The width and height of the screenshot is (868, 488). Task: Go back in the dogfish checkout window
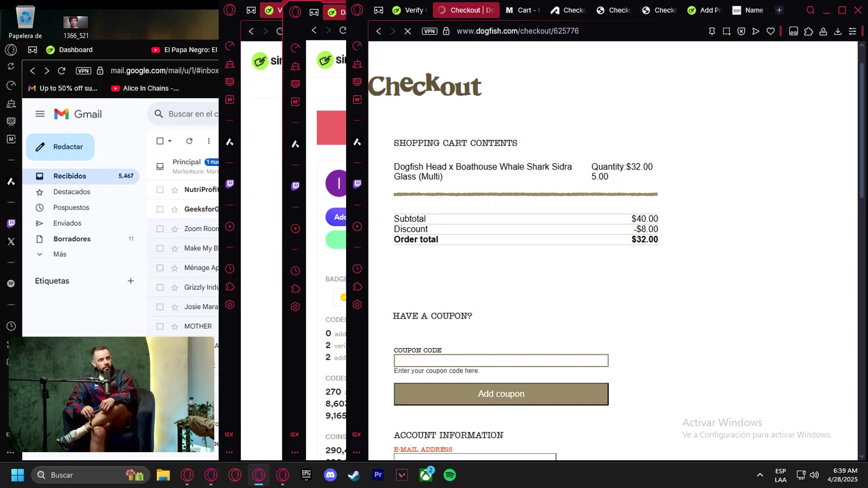pos(378,31)
